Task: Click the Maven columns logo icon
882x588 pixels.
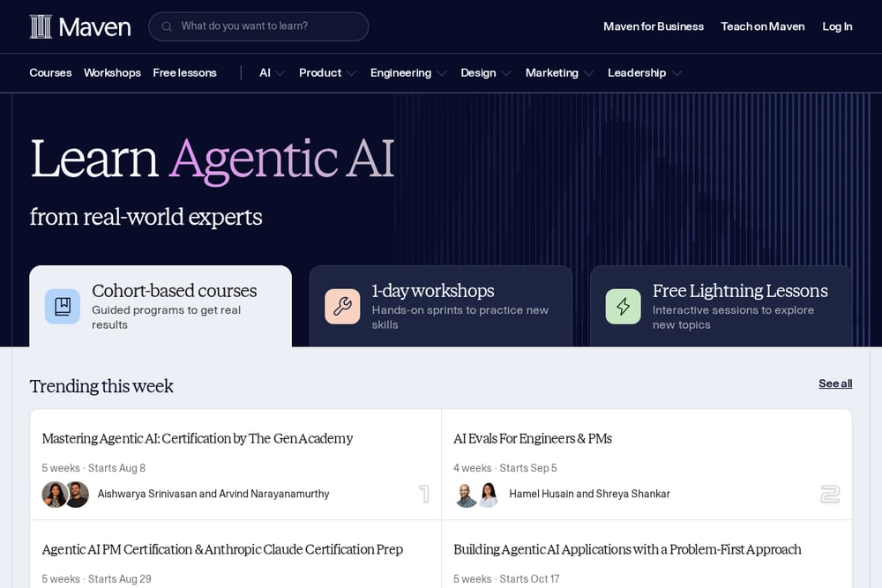Action: tap(41, 26)
